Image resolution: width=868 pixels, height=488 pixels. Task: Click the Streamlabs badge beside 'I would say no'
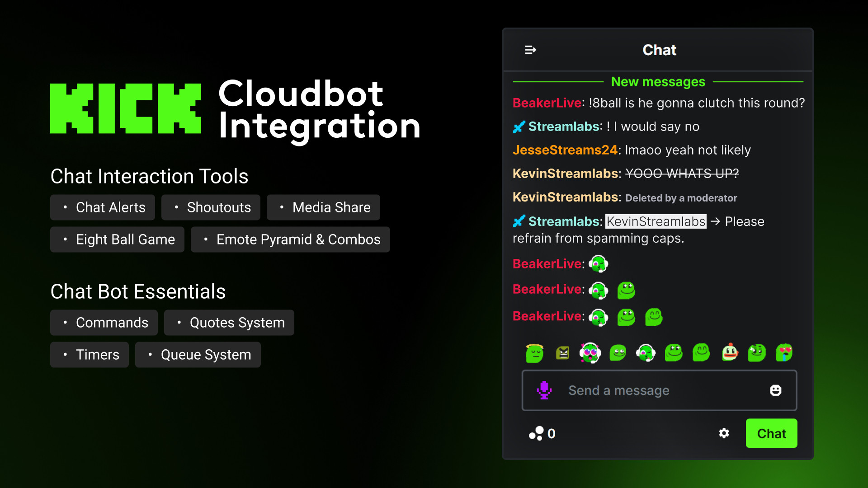click(x=519, y=127)
